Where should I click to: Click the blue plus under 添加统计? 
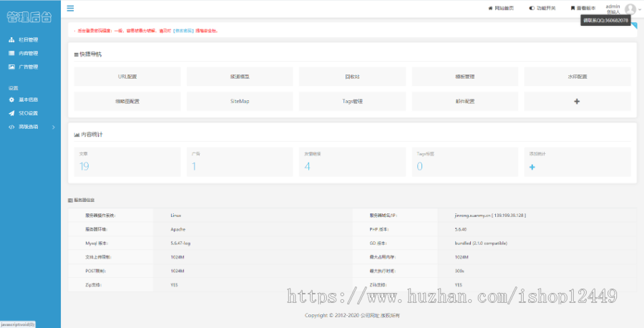coord(532,167)
